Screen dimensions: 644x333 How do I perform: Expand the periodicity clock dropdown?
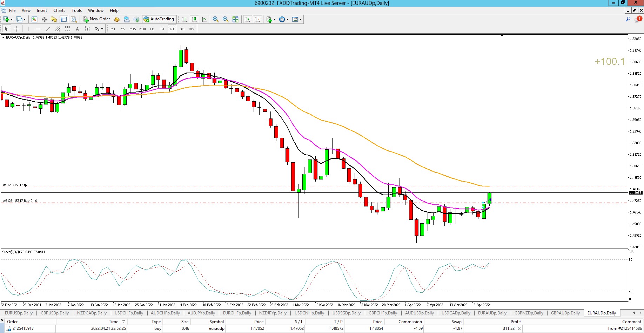288,19
